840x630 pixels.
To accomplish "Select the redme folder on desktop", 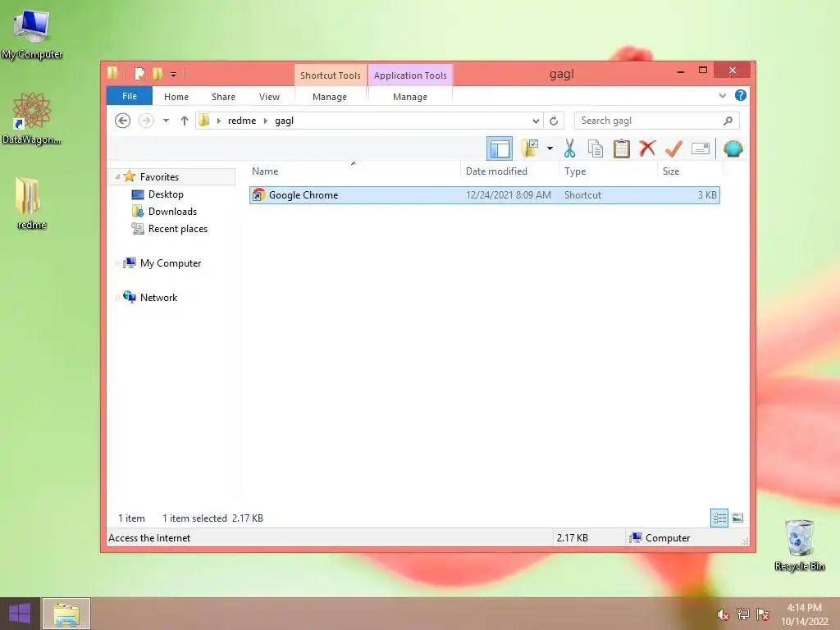I will point(31,203).
